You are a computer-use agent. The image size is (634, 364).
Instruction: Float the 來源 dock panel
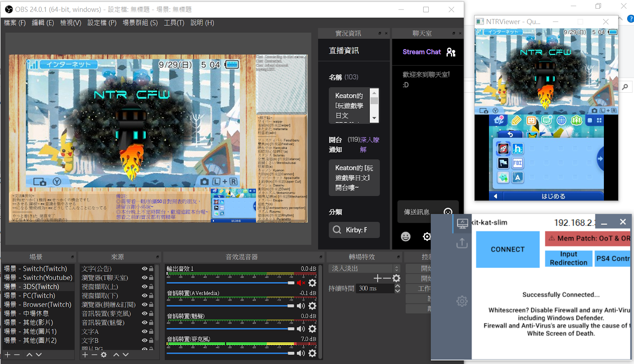(158, 257)
